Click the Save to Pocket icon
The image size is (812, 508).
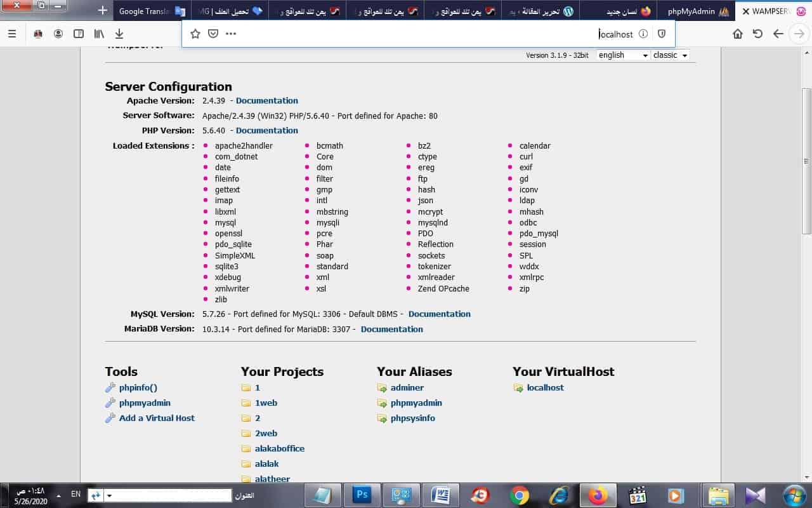tap(213, 34)
